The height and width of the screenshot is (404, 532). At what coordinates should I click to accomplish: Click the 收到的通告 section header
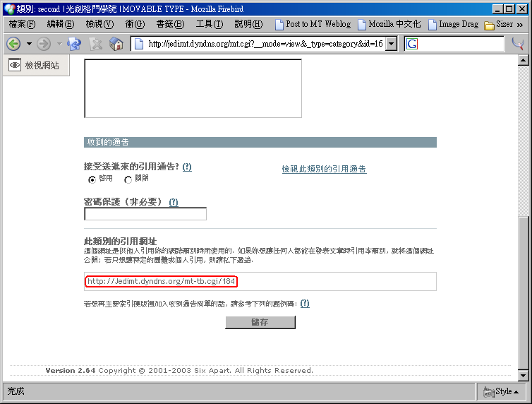(260, 142)
